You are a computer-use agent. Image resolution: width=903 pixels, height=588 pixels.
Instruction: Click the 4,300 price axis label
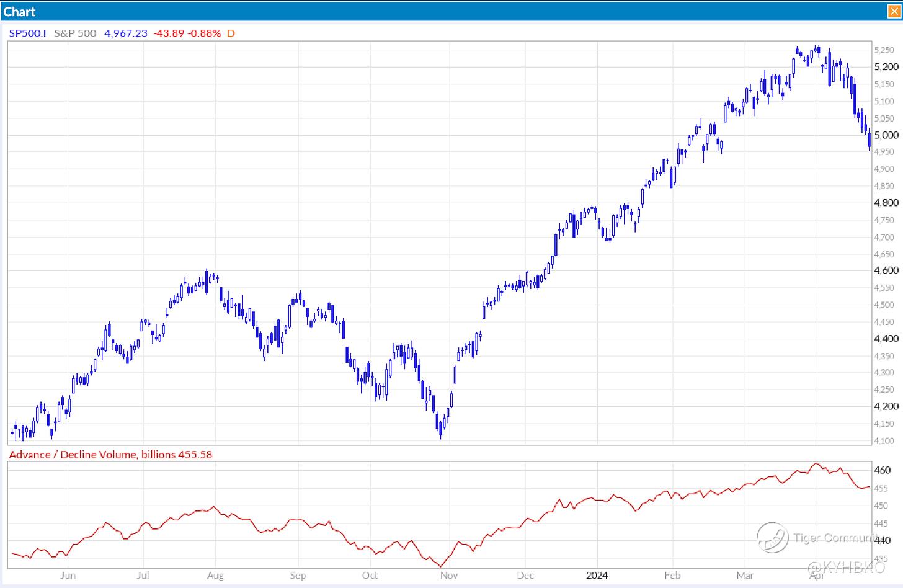(884, 373)
